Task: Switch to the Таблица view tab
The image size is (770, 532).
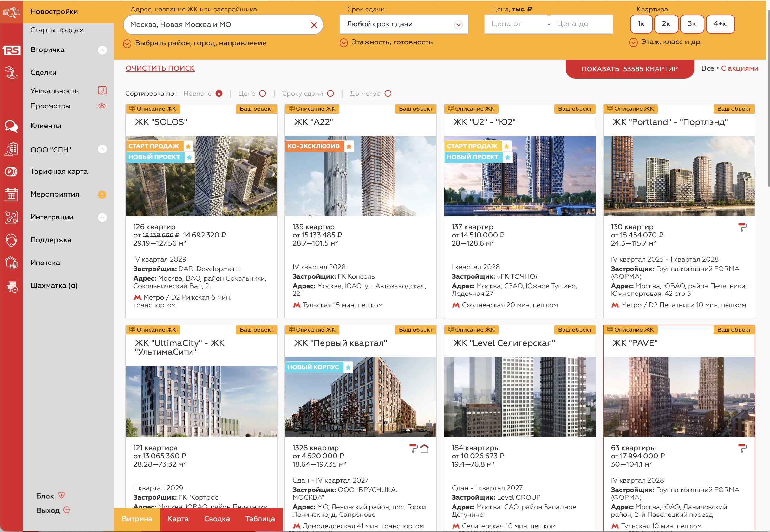Action: [260, 519]
